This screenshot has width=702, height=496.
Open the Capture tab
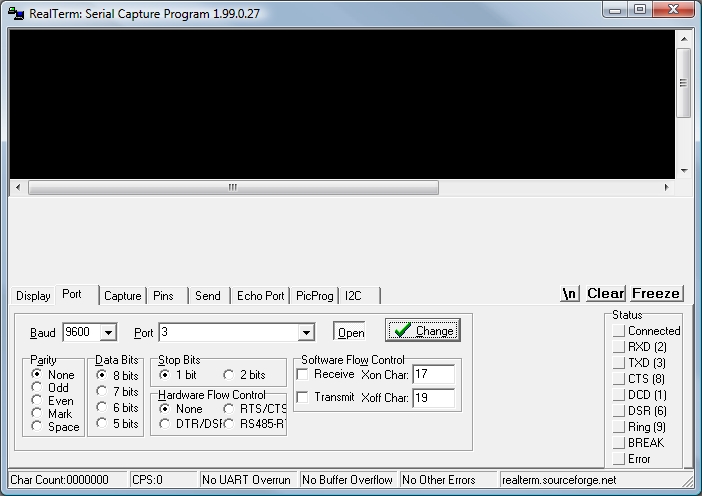[123, 296]
